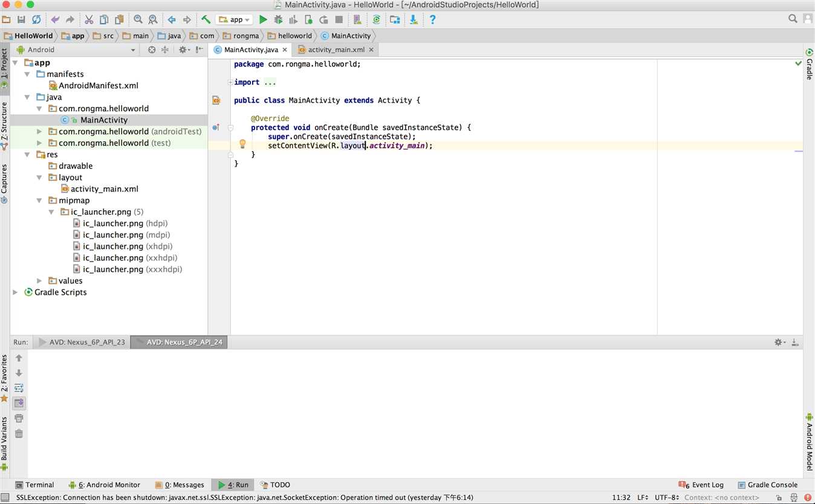The width and height of the screenshot is (815, 504).
Task: Click the Save All floppy icon
Action: click(21, 19)
